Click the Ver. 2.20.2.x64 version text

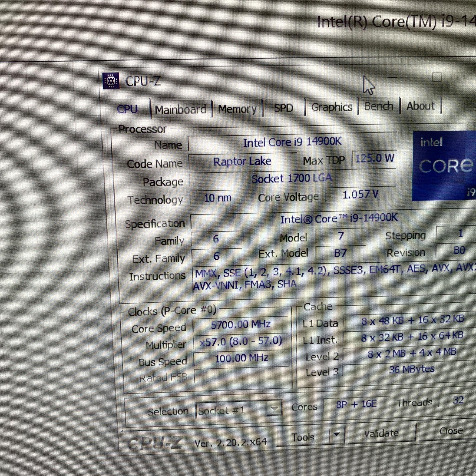click(x=231, y=443)
